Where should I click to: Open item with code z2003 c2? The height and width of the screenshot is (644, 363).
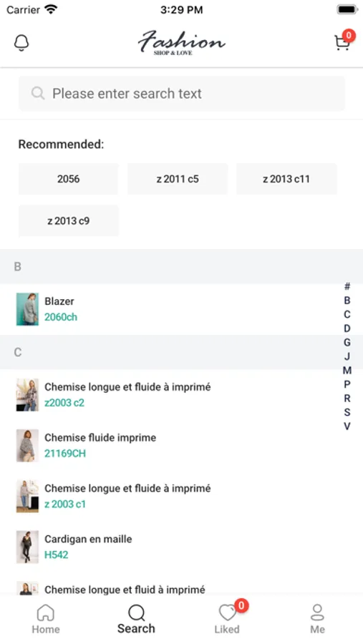[x=181, y=395]
